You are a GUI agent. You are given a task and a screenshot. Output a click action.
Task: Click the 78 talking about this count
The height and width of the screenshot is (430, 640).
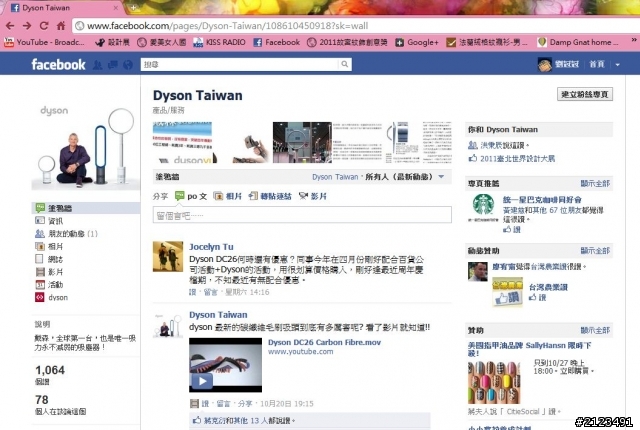coord(42,400)
